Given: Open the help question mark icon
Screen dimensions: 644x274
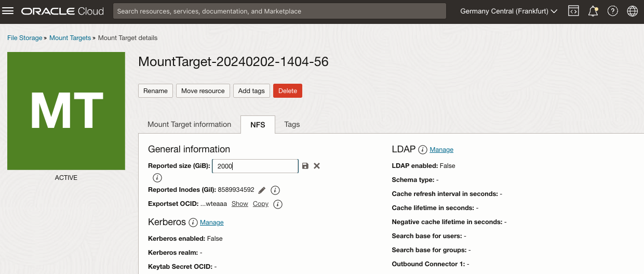Looking at the screenshot, I should tap(613, 11).
